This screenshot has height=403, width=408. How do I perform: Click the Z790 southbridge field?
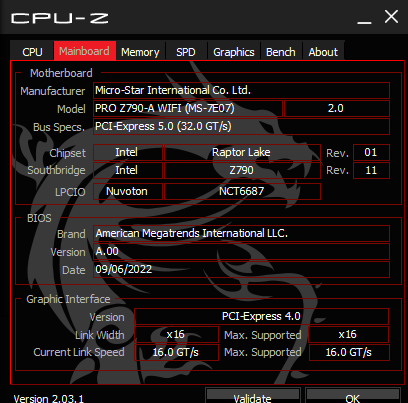click(x=242, y=170)
